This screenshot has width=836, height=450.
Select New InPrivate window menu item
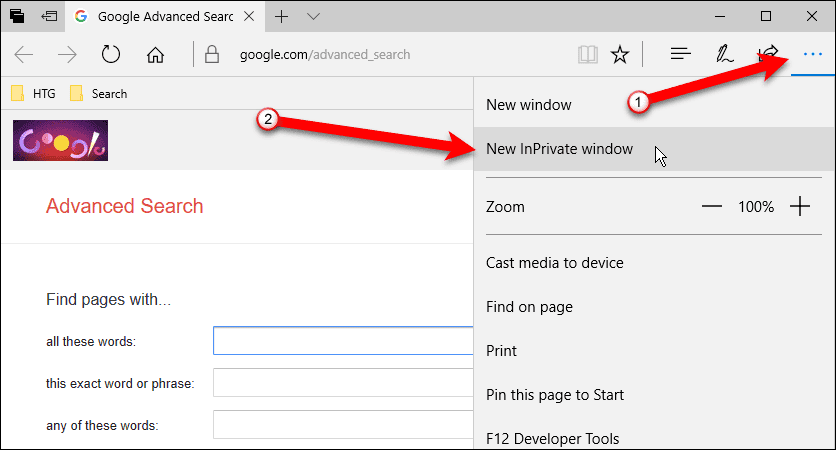coord(559,149)
